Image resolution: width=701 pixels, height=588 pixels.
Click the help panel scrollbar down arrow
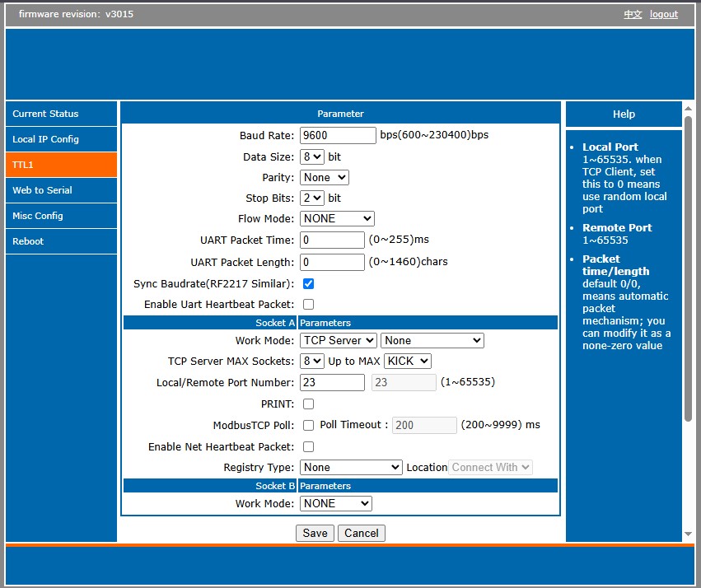tap(689, 534)
